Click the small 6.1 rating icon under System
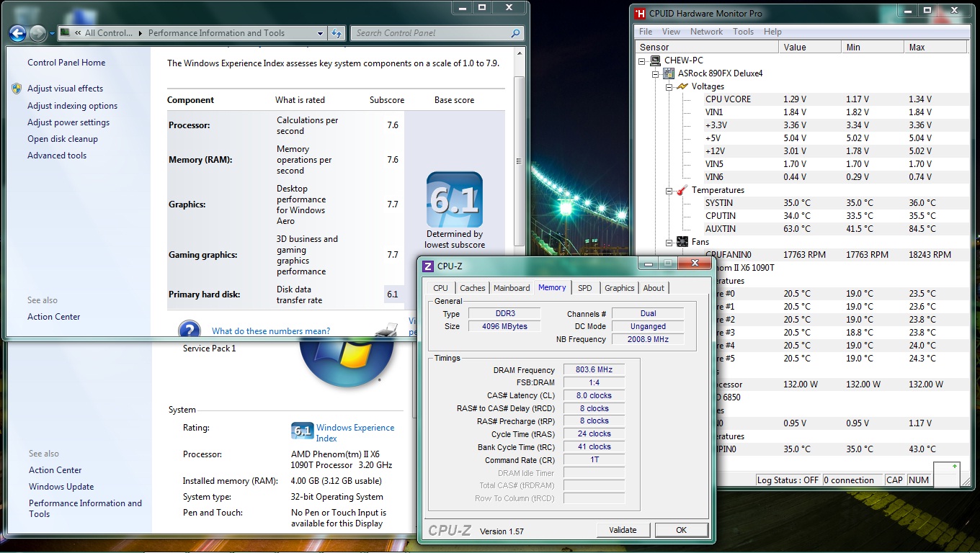Viewport: 980px width, 553px height. pyautogui.click(x=303, y=431)
